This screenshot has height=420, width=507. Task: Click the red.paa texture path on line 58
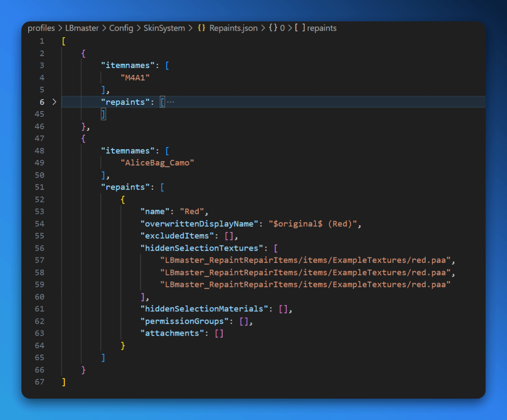pyautogui.click(x=305, y=272)
